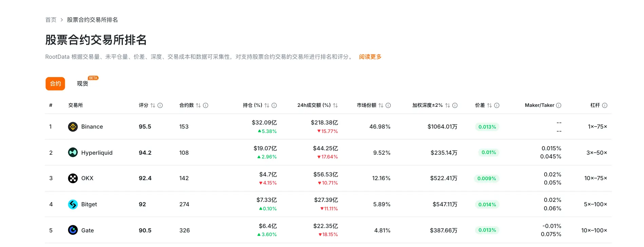
Task: Click the Hyperliquid exchange logo icon
Action: (73, 152)
